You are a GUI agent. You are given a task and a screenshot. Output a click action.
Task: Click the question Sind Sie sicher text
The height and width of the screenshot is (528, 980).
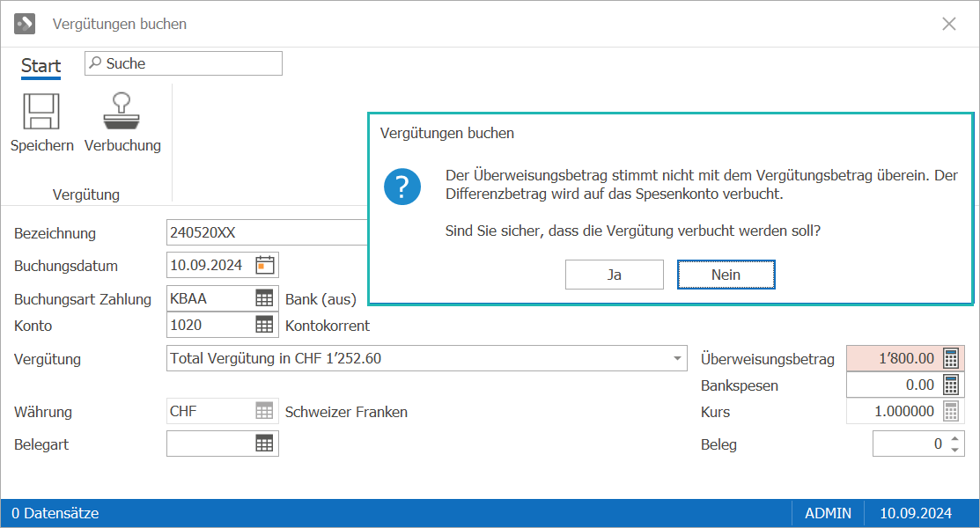tap(632, 231)
